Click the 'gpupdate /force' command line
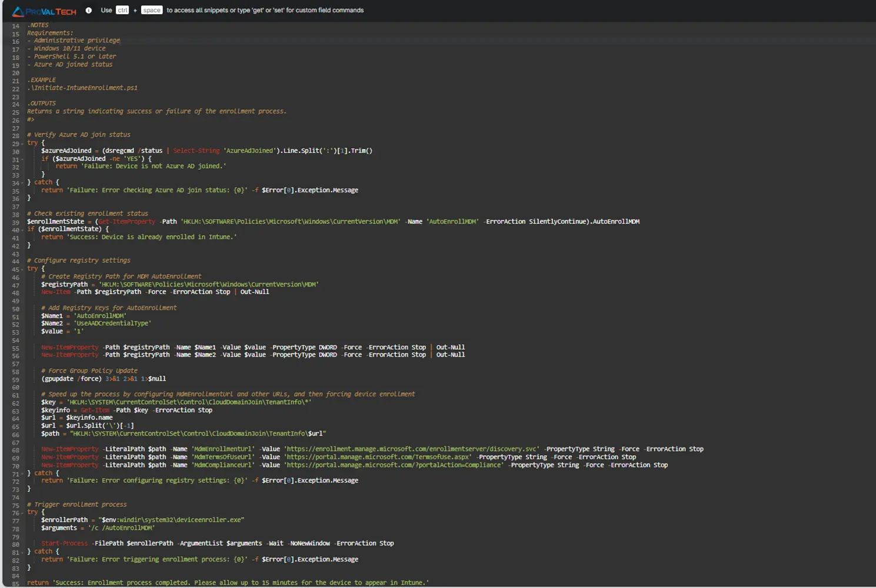Viewport: 876px width, 588px height. 104,379
